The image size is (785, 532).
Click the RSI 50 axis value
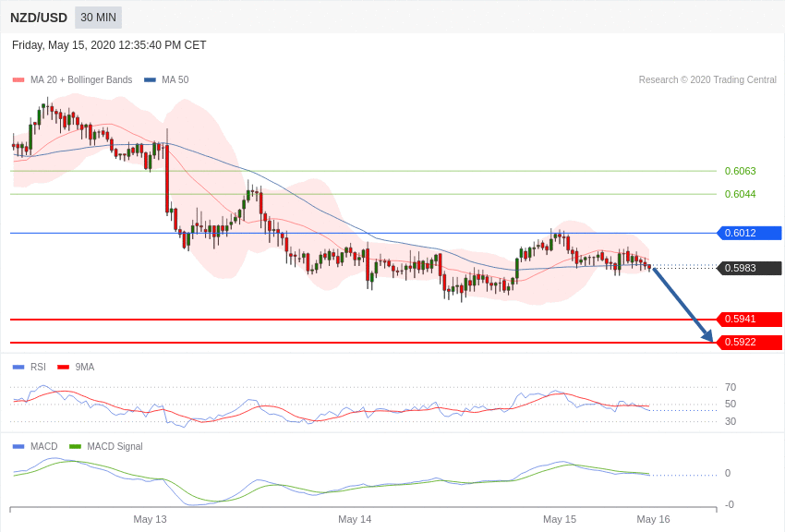(x=731, y=404)
